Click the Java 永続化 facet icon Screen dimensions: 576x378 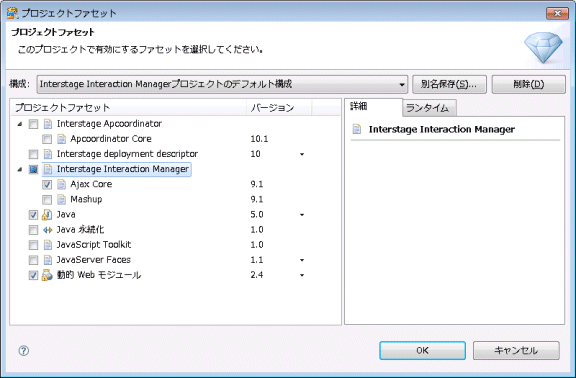pyautogui.click(x=47, y=230)
